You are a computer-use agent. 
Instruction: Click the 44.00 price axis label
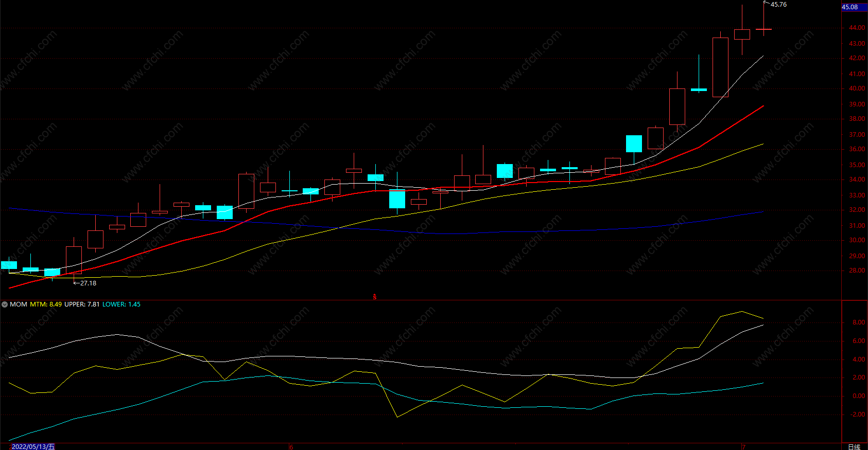[x=857, y=28]
